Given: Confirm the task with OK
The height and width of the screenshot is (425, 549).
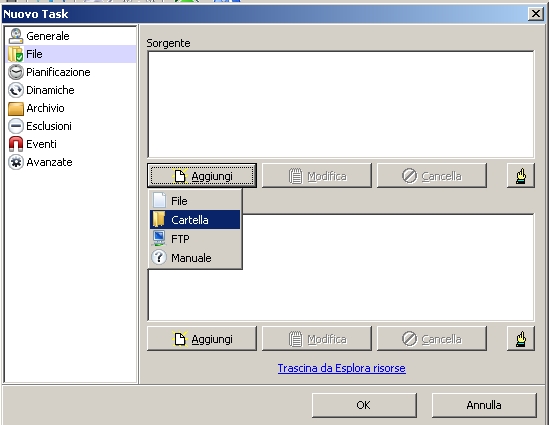Looking at the screenshot, I should click(x=364, y=405).
